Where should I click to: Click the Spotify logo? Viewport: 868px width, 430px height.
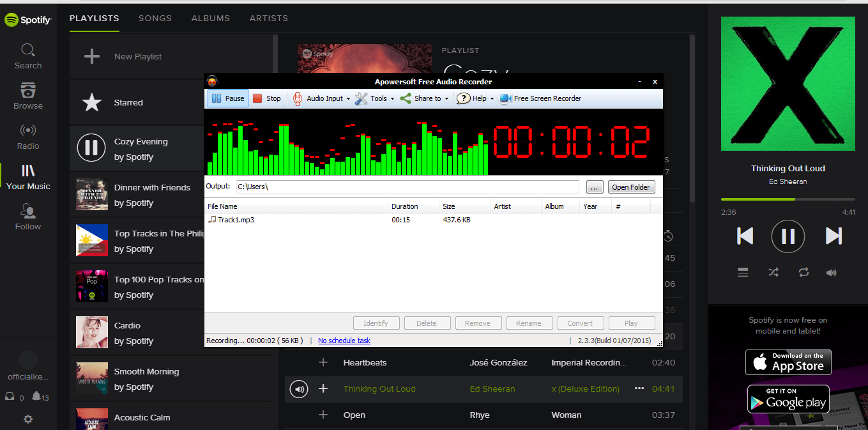pos(28,20)
